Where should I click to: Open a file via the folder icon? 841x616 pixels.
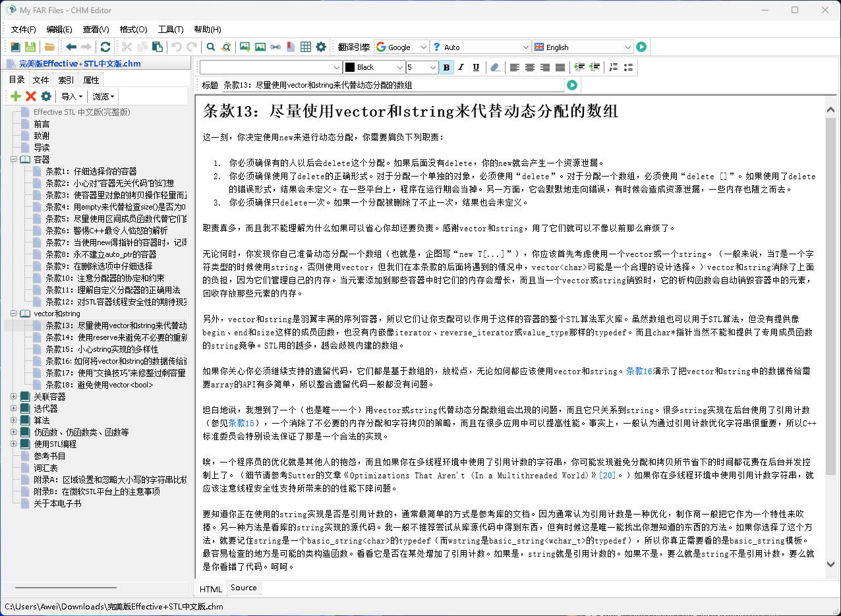point(49,47)
